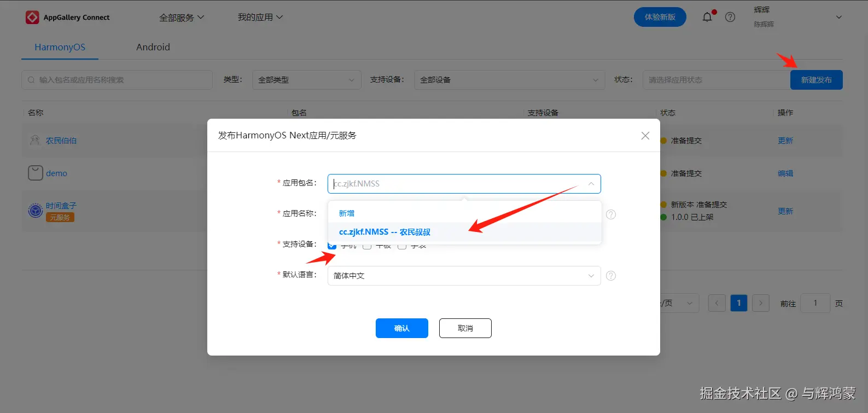This screenshot has width=868, height=413.
Task: Go to previous page arrow
Action: point(717,303)
